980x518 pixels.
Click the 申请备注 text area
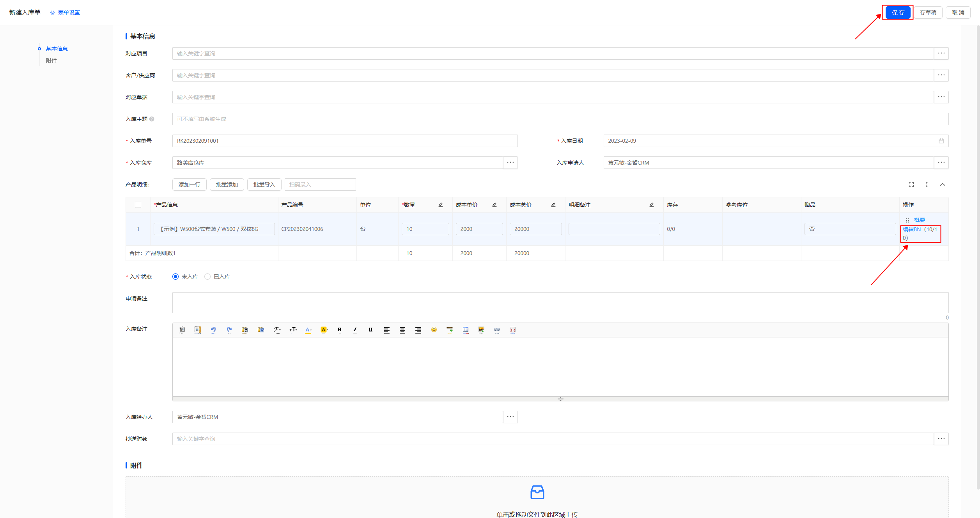(x=560, y=303)
